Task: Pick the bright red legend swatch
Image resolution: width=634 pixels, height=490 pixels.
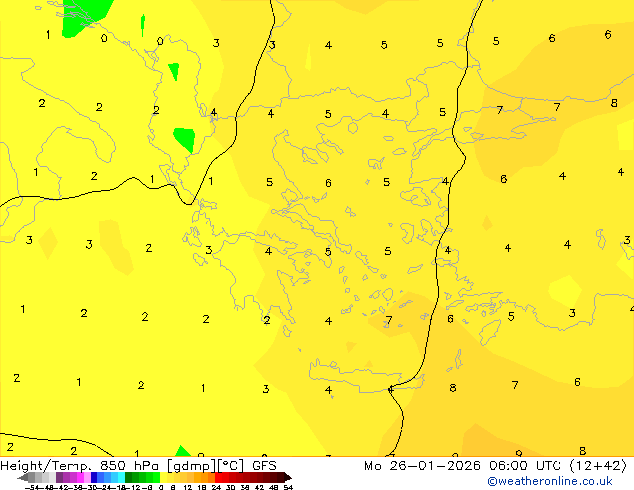Action: 218,478
